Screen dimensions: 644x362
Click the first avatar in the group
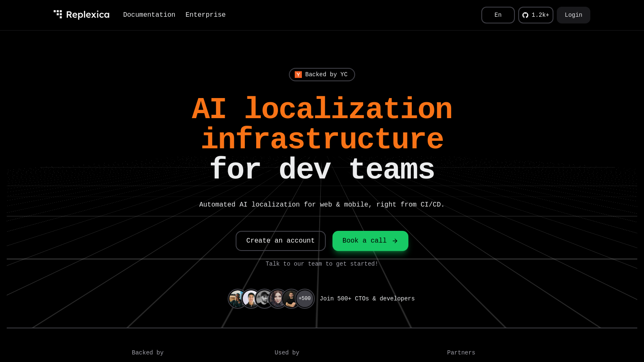tap(237, 299)
